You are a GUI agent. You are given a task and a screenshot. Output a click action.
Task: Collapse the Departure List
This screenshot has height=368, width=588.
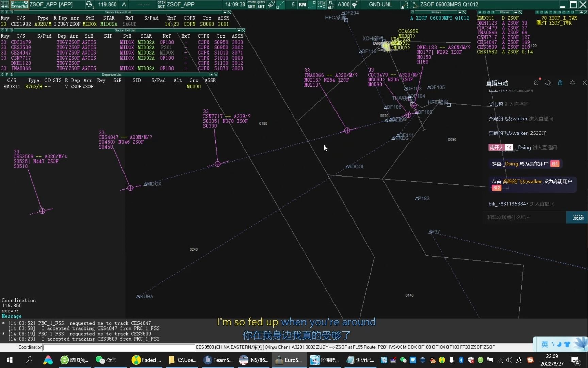211,74
